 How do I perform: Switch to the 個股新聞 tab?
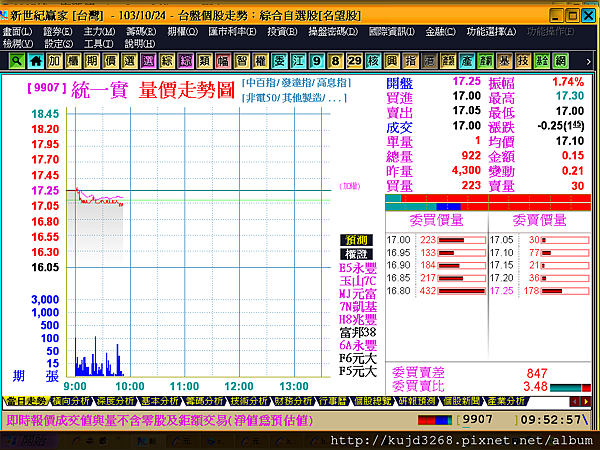point(461,401)
